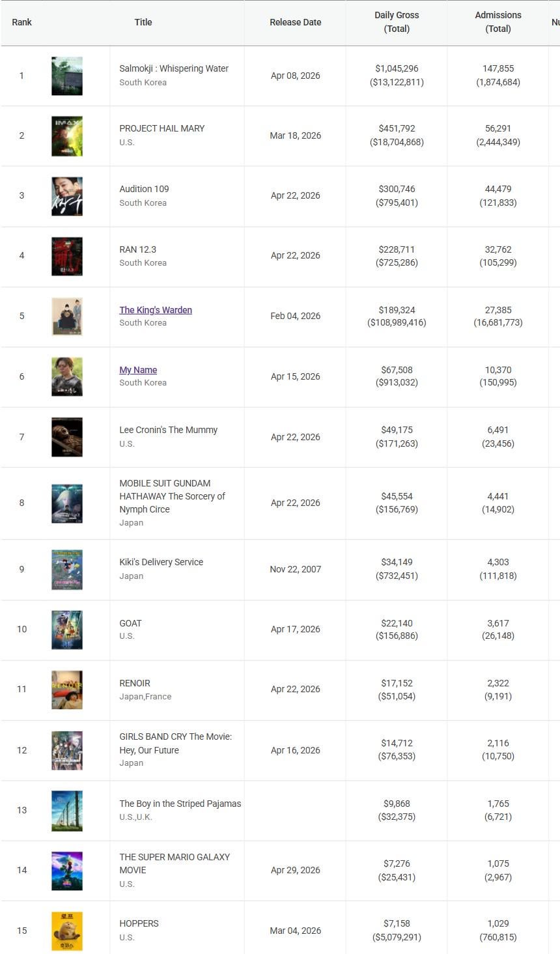Click the Daily Gross (Total) header

pyautogui.click(x=397, y=22)
